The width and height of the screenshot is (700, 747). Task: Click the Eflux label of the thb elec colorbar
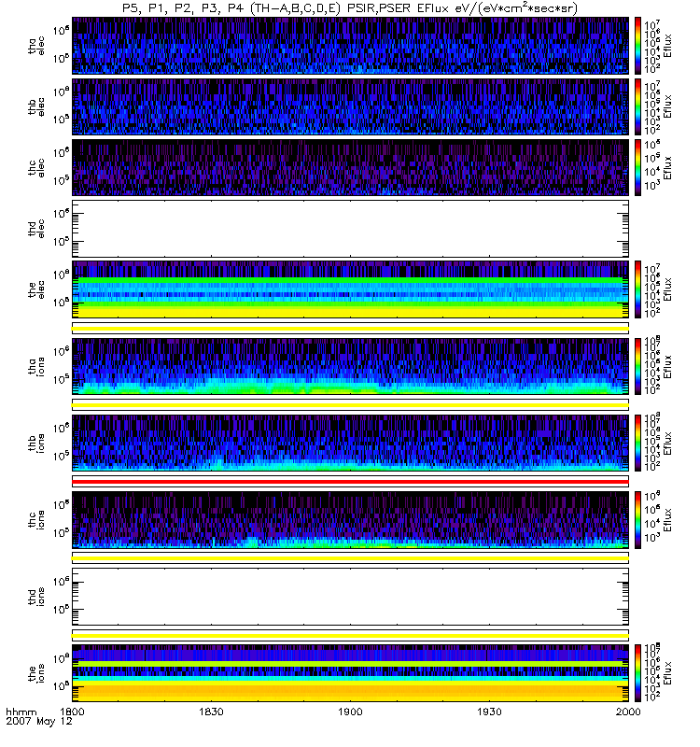(667, 106)
